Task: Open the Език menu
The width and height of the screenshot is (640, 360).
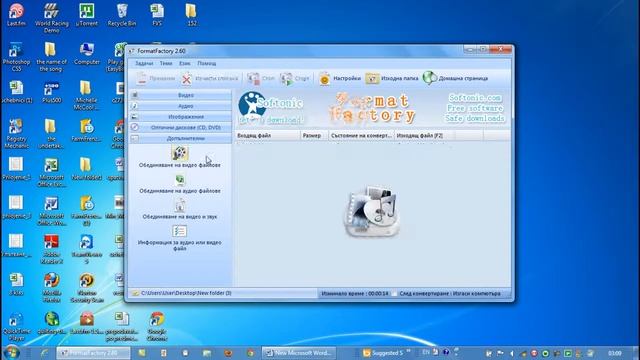Action: tap(184, 64)
